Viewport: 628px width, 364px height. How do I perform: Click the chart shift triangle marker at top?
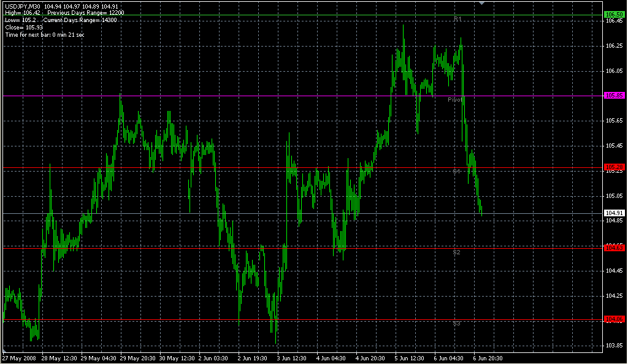[x=482, y=3]
